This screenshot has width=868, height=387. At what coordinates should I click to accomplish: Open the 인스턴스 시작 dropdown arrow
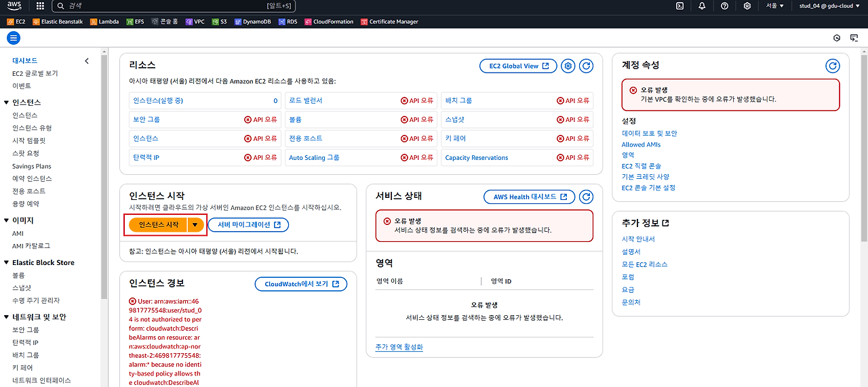coord(196,224)
